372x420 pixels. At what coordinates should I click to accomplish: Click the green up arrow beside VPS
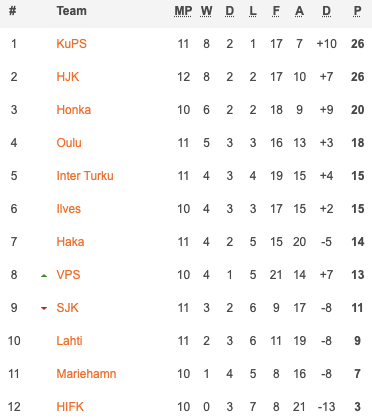44,276
